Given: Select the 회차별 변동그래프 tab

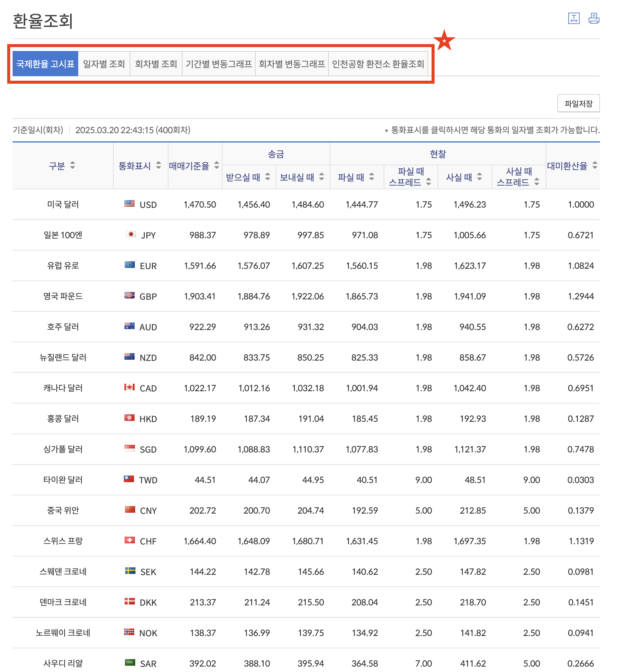Looking at the screenshot, I should tap(292, 64).
